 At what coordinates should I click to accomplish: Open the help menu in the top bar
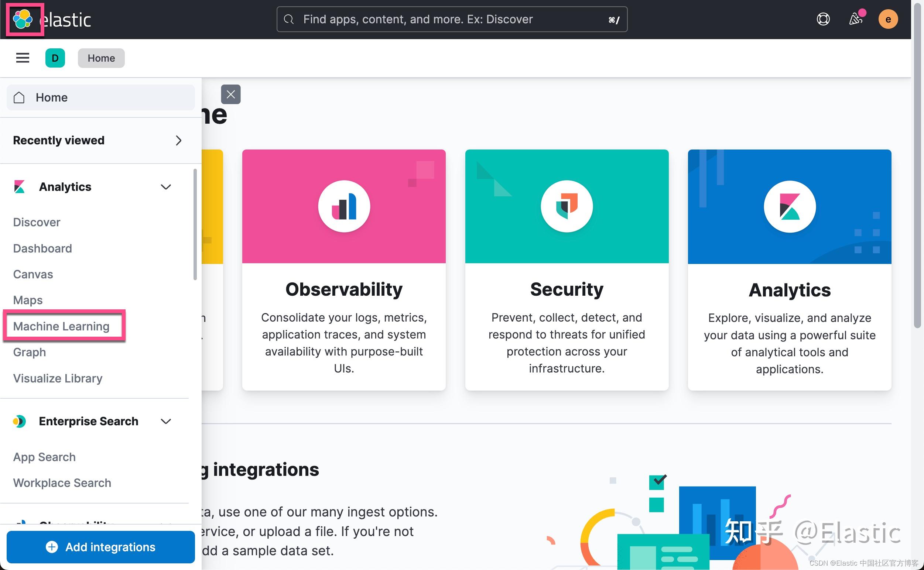(823, 19)
